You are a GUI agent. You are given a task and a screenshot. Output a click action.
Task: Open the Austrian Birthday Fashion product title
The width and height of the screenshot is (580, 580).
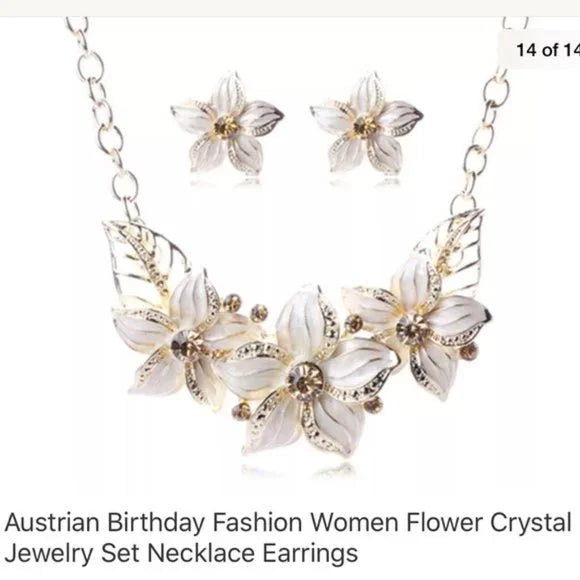click(x=288, y=537)
